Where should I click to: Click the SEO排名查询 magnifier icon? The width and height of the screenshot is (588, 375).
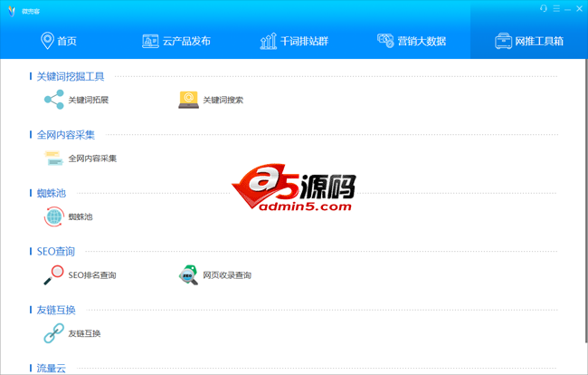coord(53,274)
